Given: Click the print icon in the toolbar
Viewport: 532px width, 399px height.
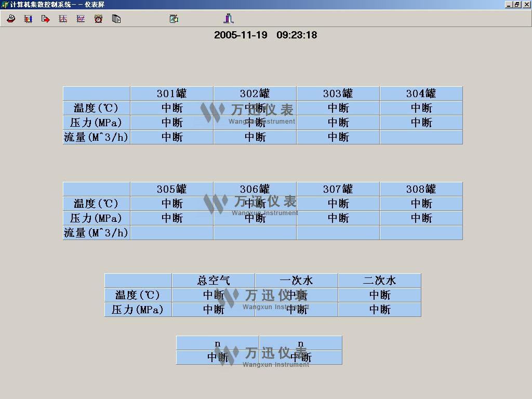Looking at the screenshot, I should coord(10,19).
